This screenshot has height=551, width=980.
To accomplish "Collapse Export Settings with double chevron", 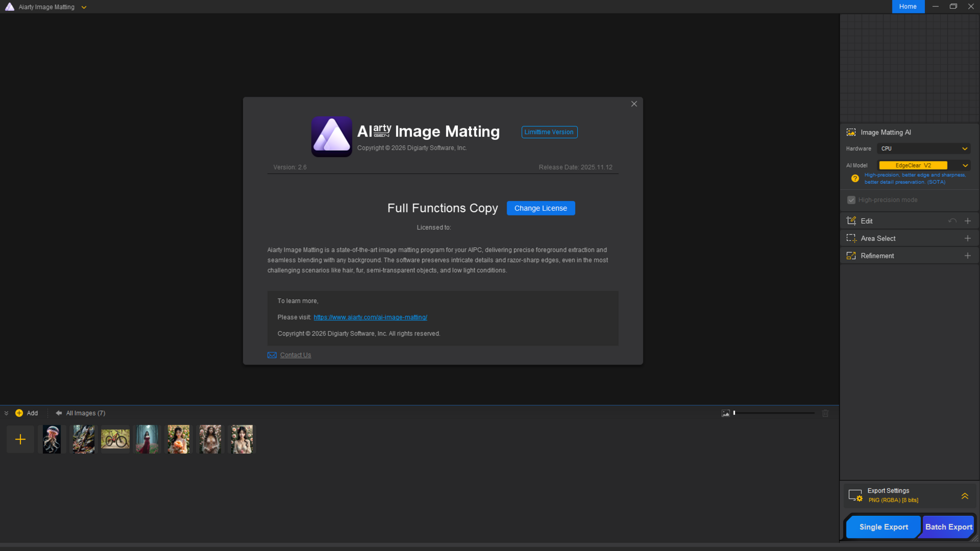I will coord(965,495).
